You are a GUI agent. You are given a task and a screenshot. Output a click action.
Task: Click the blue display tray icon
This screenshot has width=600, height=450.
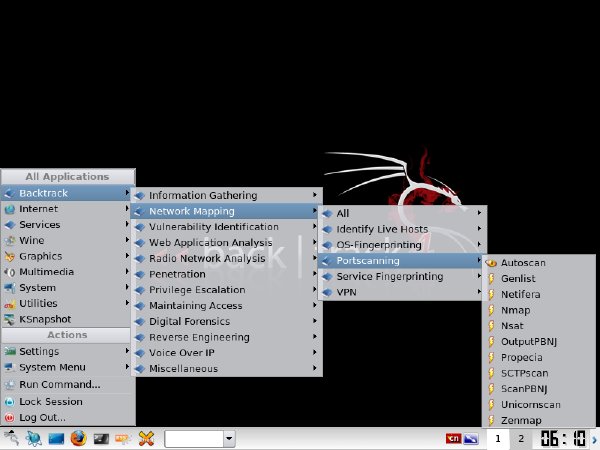point(471,439)
